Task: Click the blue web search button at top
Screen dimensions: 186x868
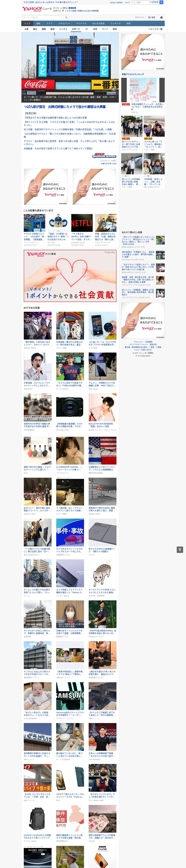Action: [x=161, y=2]
